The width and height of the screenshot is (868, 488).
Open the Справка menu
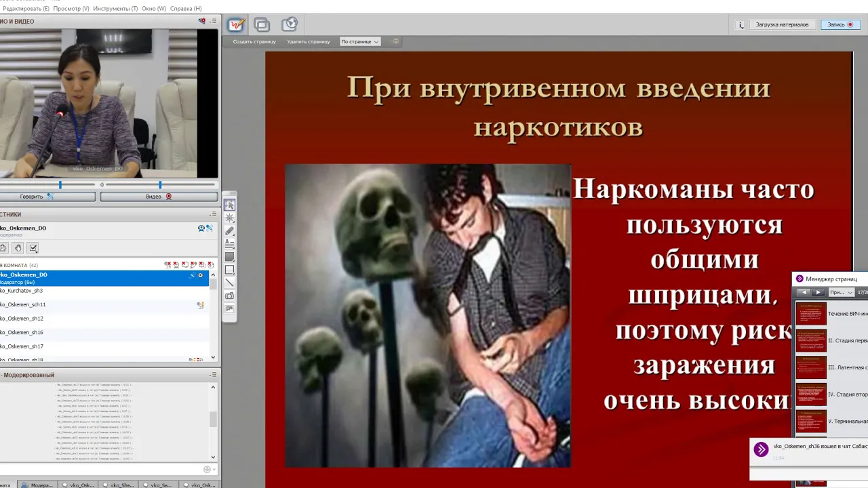click(186, 9)
